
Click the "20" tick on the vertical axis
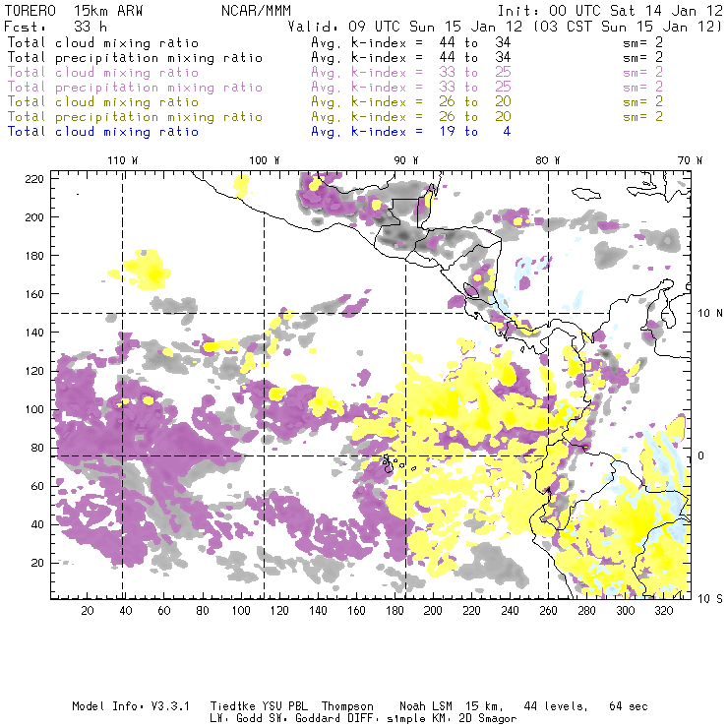point(37,563)
